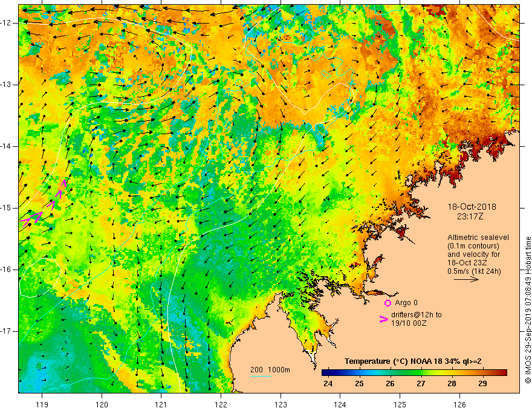Screen dimensions: 532x411
Task: Click the latitude label -17
Action: pyautogui.click(x=6, y=331)
